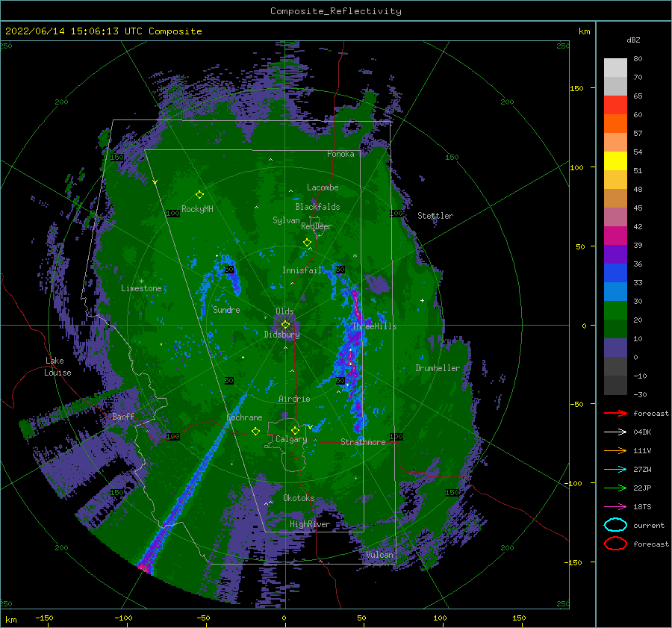Click the slate purple swatch below 10 dBZ
The image size is (672, 628).
coord(615,347)
